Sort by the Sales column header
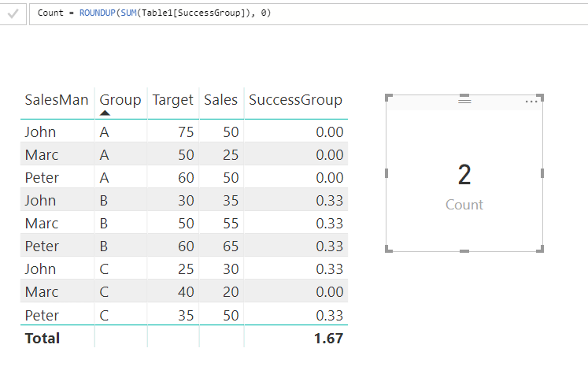This screenshot has width=588, height=389. (220, 100)
